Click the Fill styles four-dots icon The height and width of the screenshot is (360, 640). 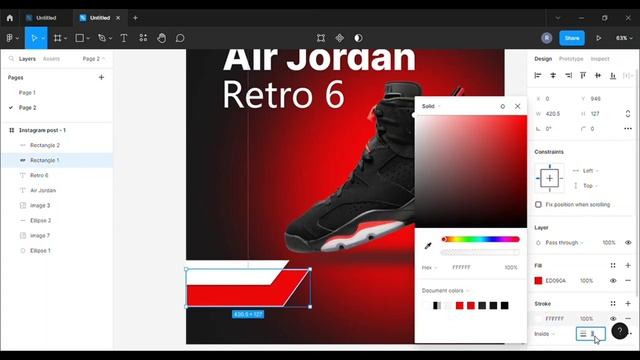tap(613, 265)
